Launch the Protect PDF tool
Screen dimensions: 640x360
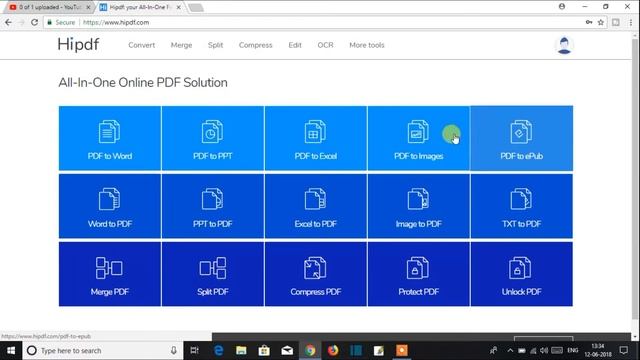click(418, 274)
